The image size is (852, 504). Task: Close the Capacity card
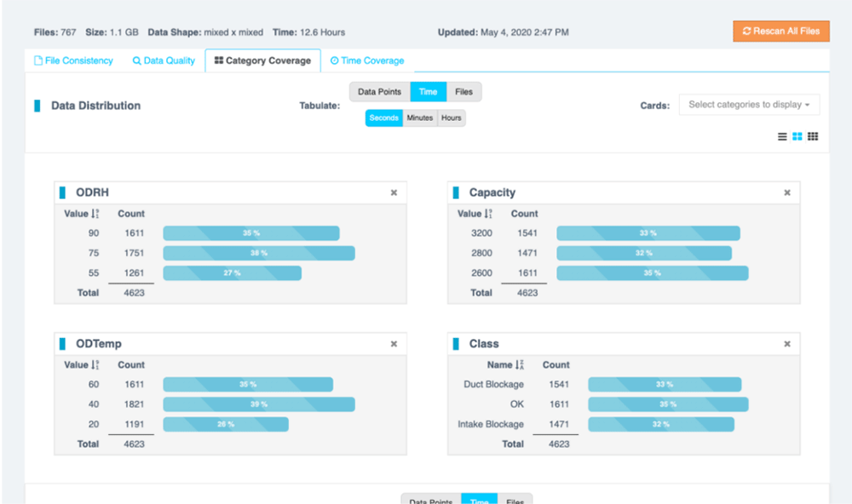[x=787, y=193]
